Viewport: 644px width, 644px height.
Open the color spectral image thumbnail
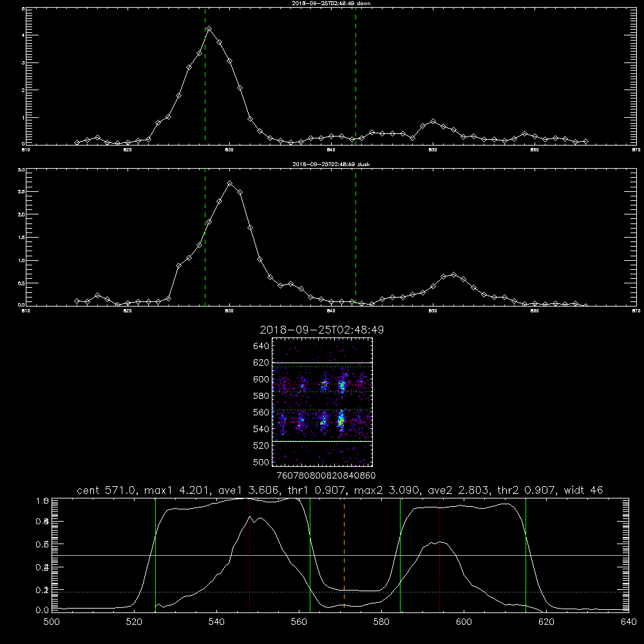[322, 402]
